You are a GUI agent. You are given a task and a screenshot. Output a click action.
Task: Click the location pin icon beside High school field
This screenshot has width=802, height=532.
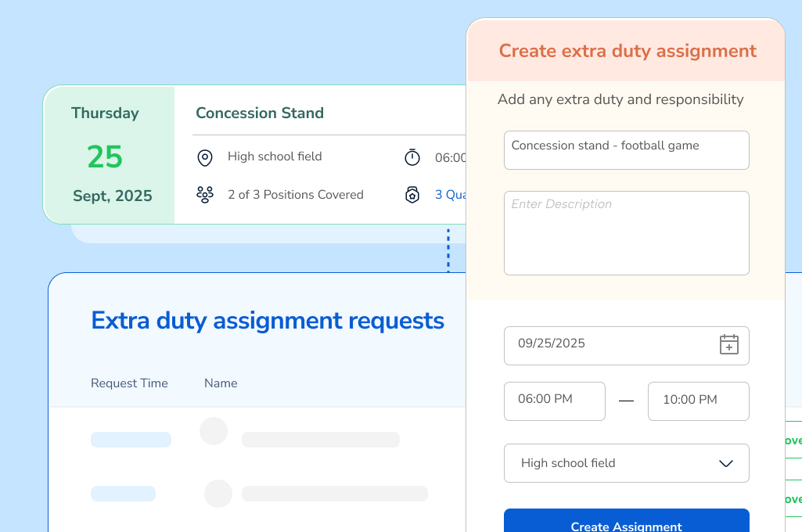click(x=205, y=156)
